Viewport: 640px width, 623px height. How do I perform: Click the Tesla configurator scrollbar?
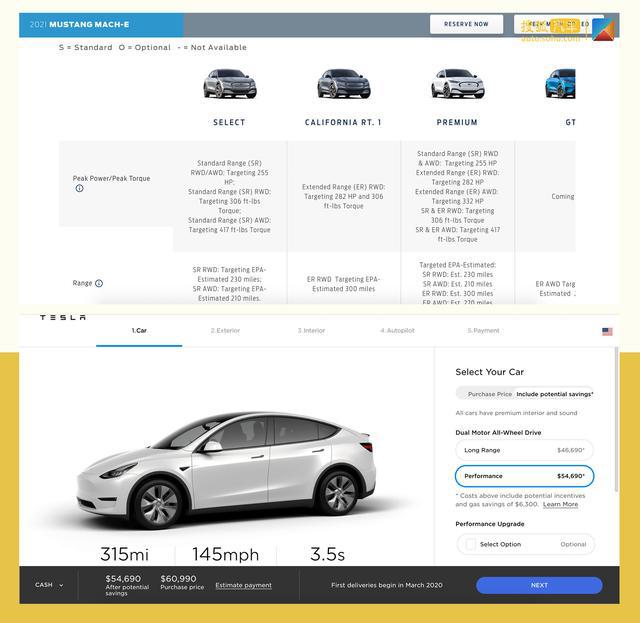[x=616, y=419]
